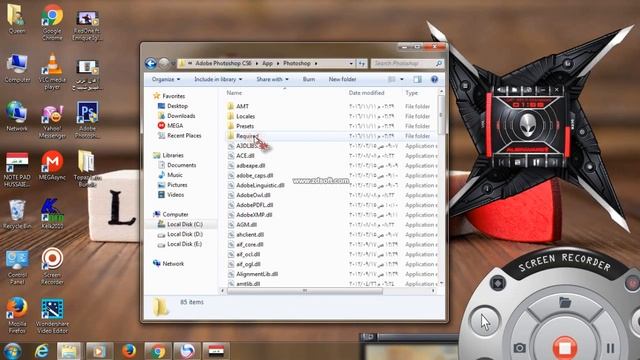Screen dimensions: 640x360
Task: Click Windows Start orb
Action: (x=13, y=351)
